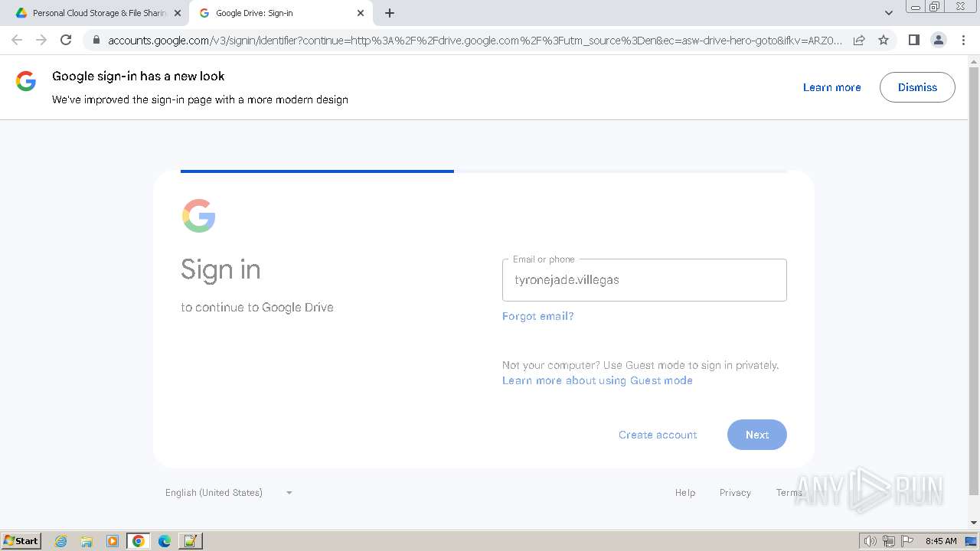The width and height of the screenshot is (980, 551).
Task: Click Create account
Action: click(658, 435)
